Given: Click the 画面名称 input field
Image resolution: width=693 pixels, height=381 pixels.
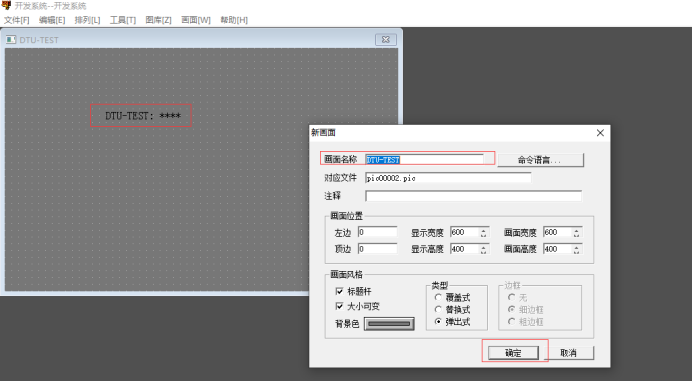Looking at the screenshot, I should (x=424, y=160).
